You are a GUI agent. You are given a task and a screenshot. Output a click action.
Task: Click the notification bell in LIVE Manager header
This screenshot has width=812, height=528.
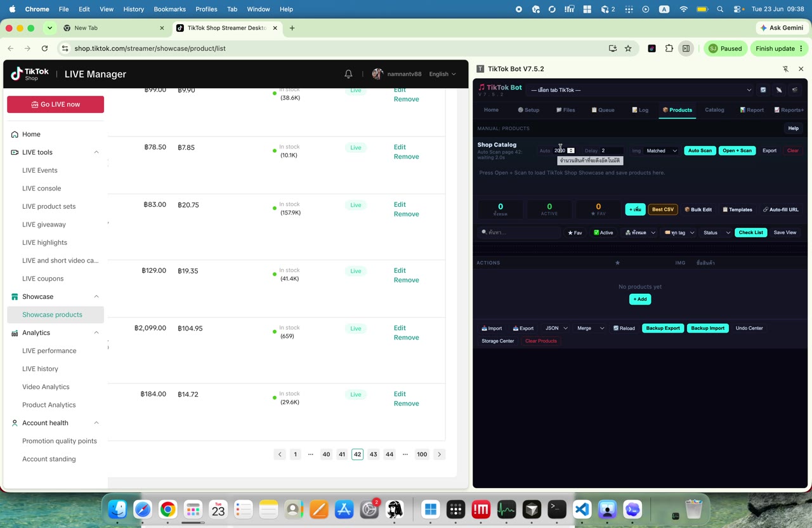pos(348,74)
